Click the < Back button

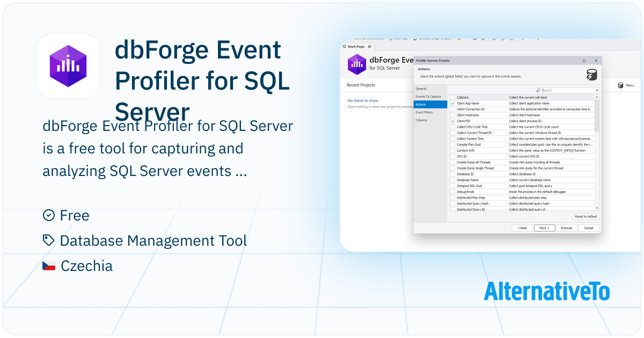(522, 227)
